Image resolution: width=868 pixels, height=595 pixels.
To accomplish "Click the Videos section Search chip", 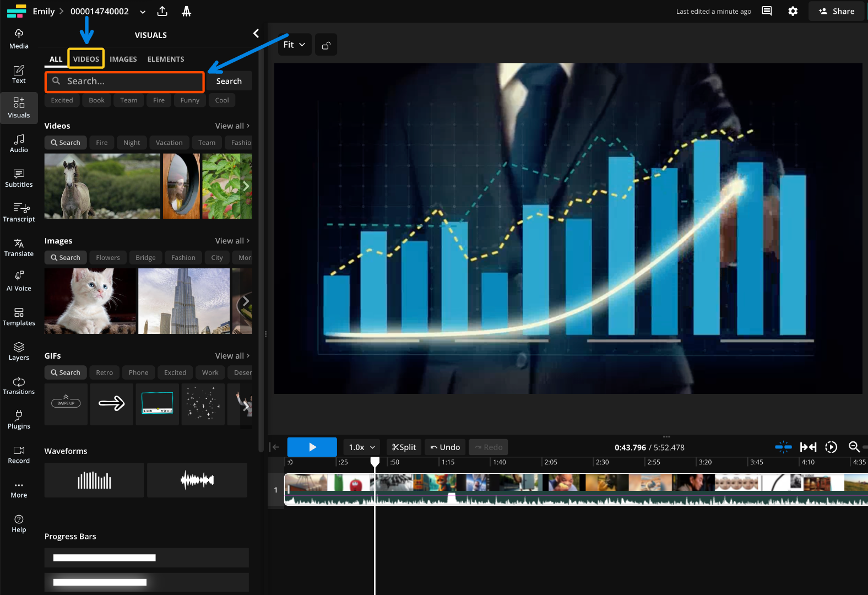I will click(x=66, y=143).
